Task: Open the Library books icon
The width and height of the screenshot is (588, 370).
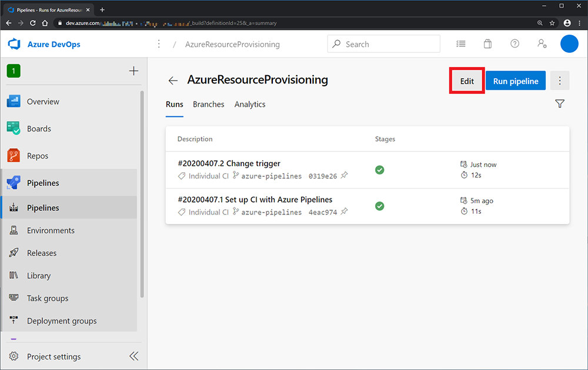Action: 14,275
